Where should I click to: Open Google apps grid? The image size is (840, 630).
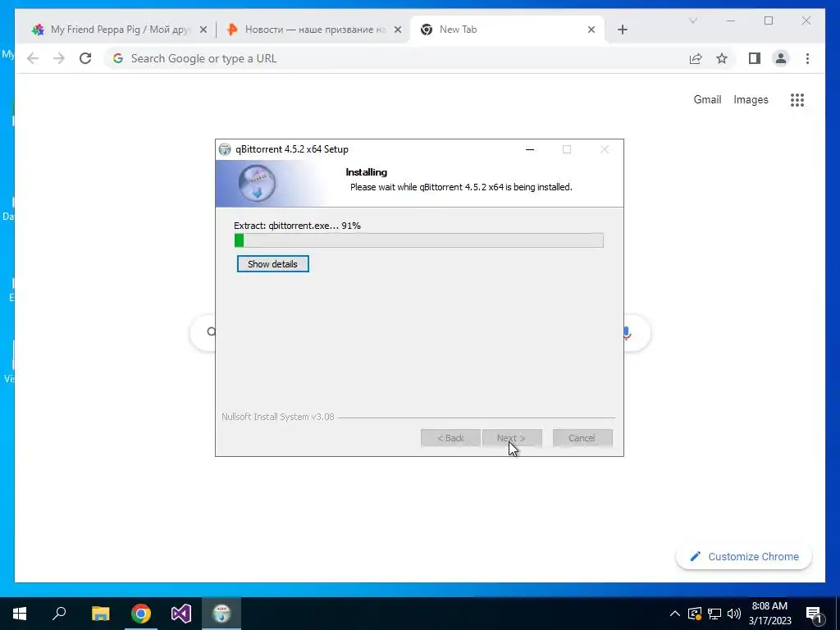[x=797, y=99]
